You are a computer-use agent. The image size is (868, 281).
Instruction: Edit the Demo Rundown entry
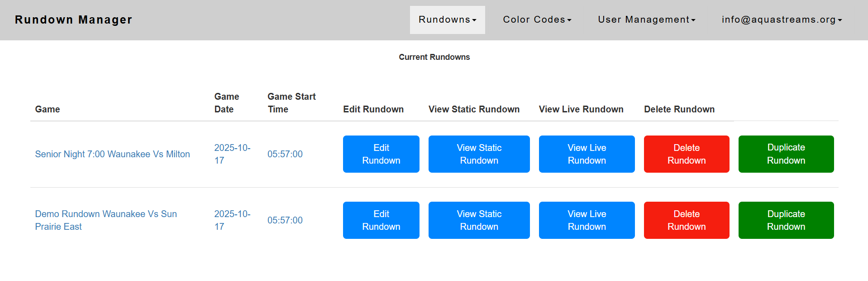pos(381,220)
